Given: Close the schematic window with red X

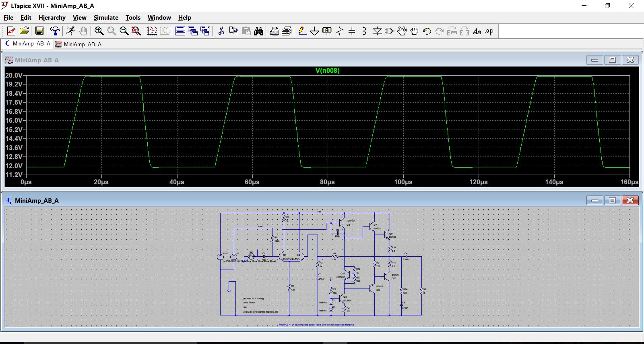Looking at the screenshot, I should tap(630, 200).
